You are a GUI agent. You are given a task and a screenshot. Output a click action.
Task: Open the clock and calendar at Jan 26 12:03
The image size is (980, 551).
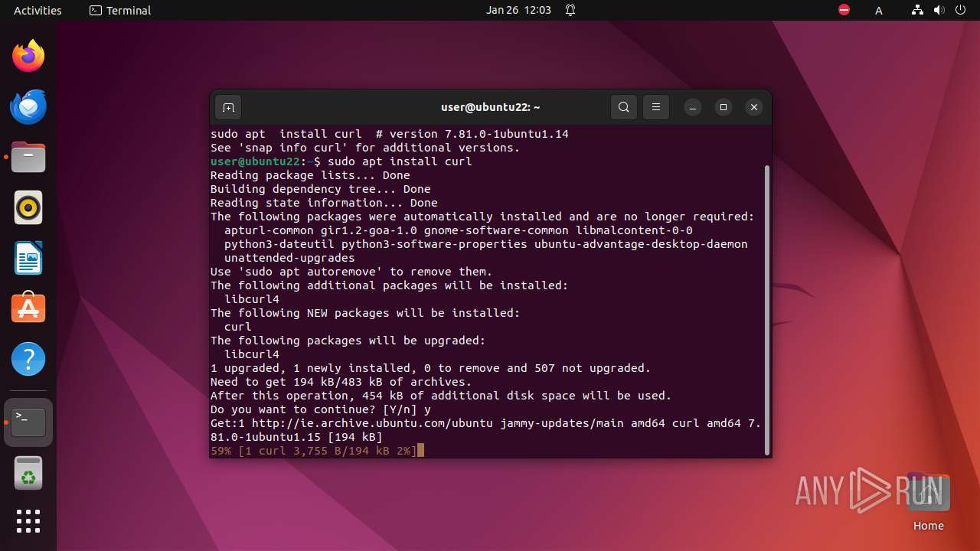tap(518, 10)
